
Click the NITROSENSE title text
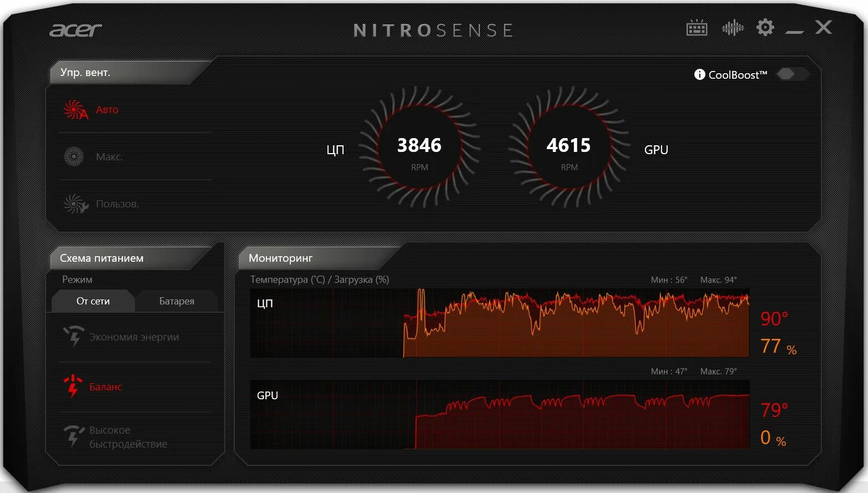(433, 30)
